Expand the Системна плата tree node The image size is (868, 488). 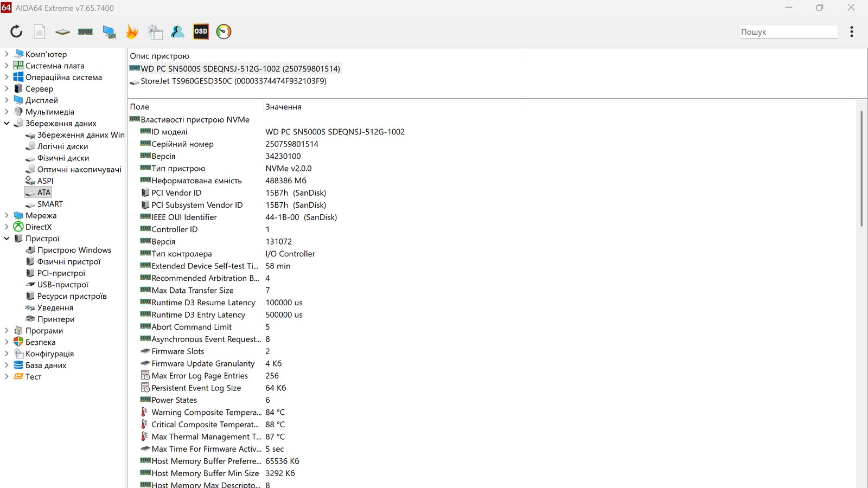point(7,66)
